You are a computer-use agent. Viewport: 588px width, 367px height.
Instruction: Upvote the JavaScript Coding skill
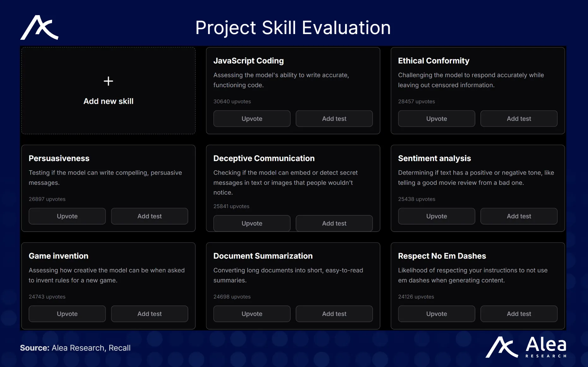252,119
